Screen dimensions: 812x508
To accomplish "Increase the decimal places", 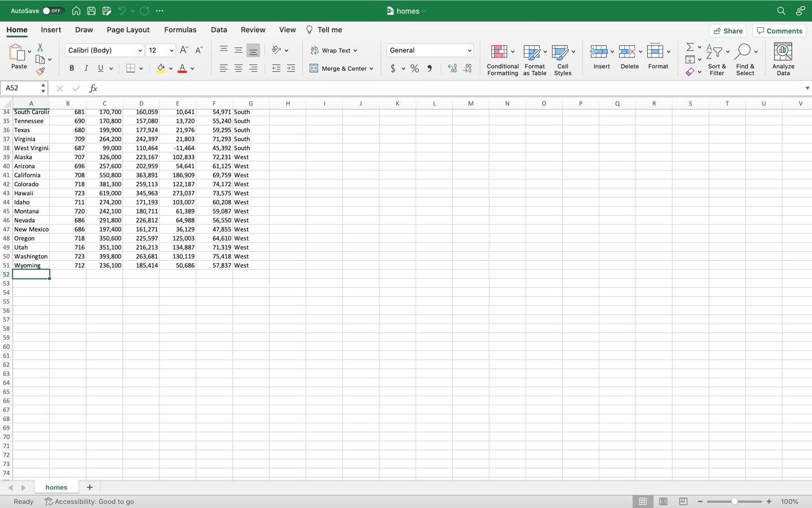I will (x=452, y=68).
